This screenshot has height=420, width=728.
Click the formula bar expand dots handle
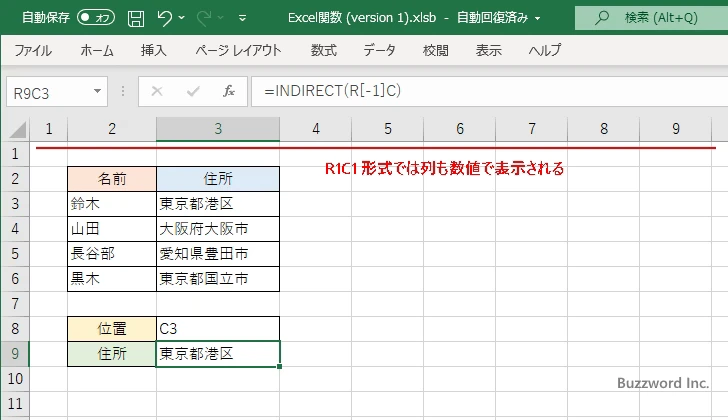[x=123, y=91]
